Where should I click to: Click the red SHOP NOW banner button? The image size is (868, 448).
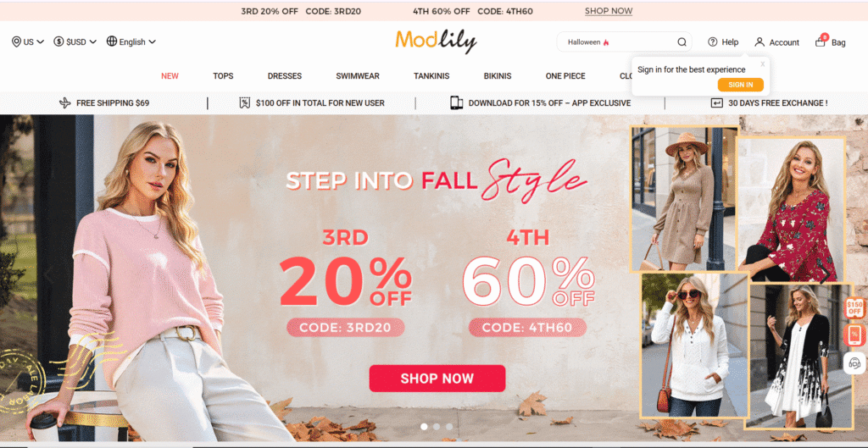[437, 379]
